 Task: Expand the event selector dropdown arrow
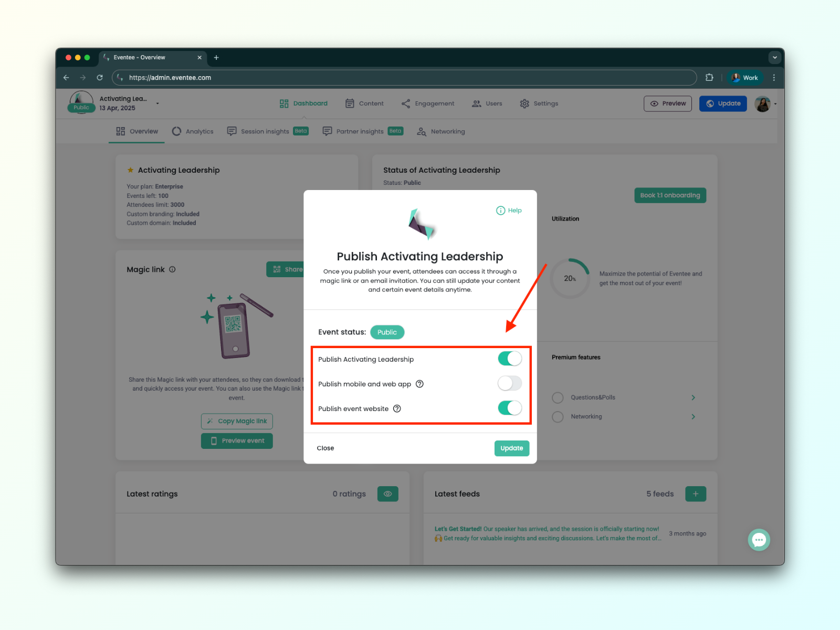click(157, 103)
